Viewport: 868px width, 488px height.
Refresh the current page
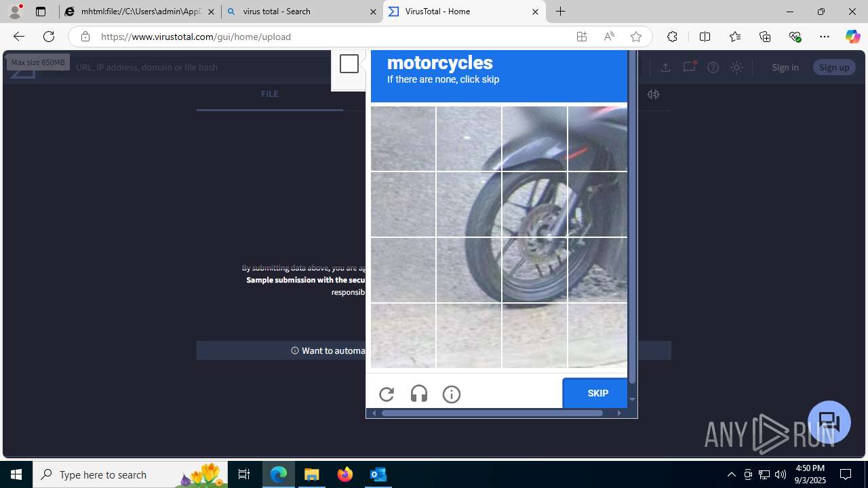point(49,37)
